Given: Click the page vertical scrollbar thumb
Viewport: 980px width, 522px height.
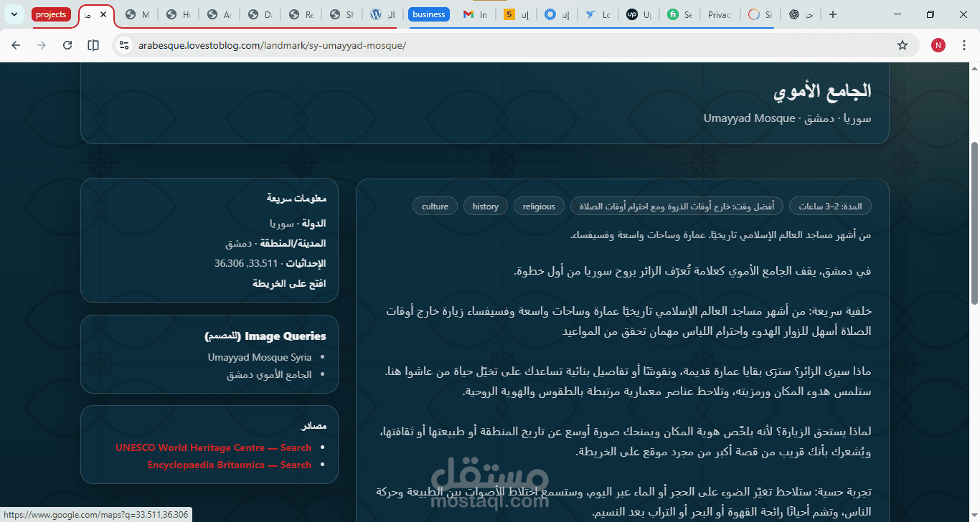Looking at the screenshot, I should [x=974, y=223].
